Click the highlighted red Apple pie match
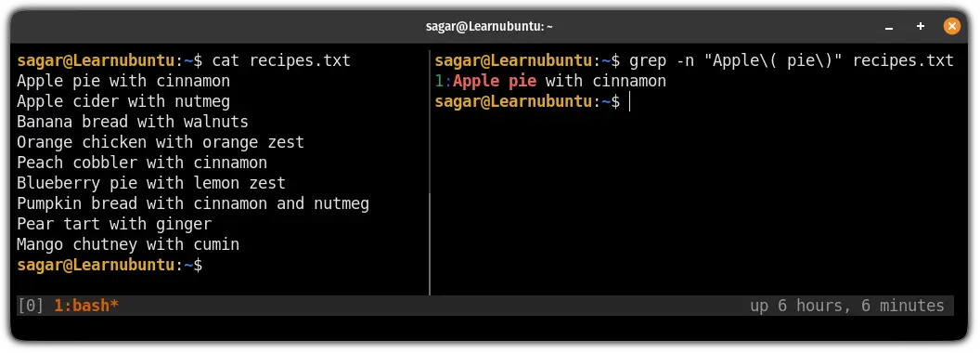This screenshot has height=353, width=980. 495,82
